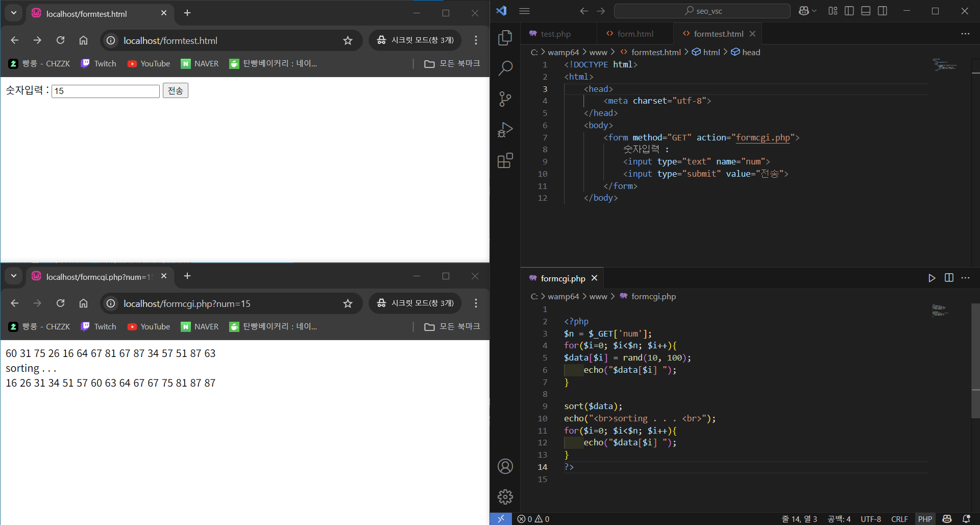The height and width of the screenshot is (525, 980).
Task: Open the Run and Debug view
Action: pyautogui.click(x=505, y=130)
